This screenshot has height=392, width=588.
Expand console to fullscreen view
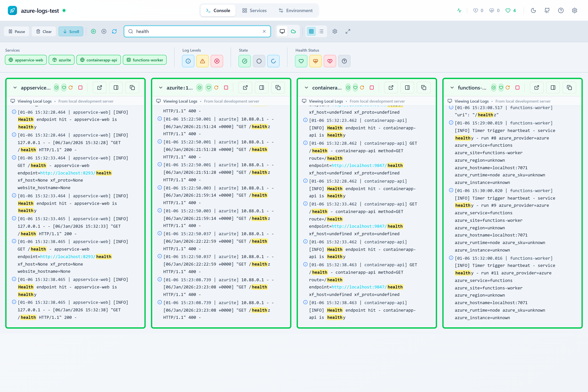tap(348, 31)
